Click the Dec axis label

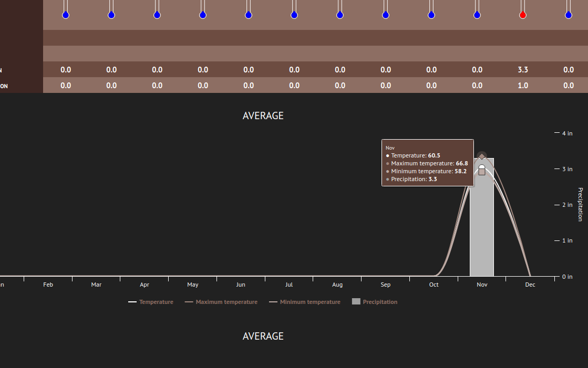tap(530, 285)
